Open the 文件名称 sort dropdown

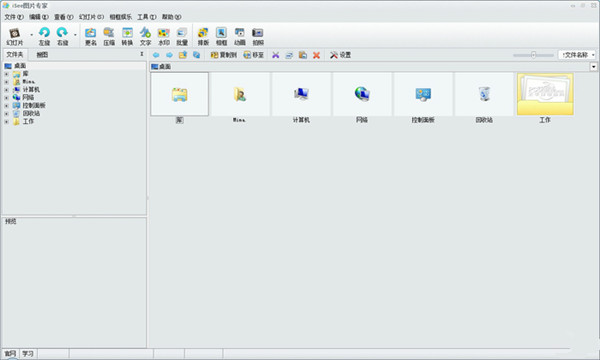577,55
